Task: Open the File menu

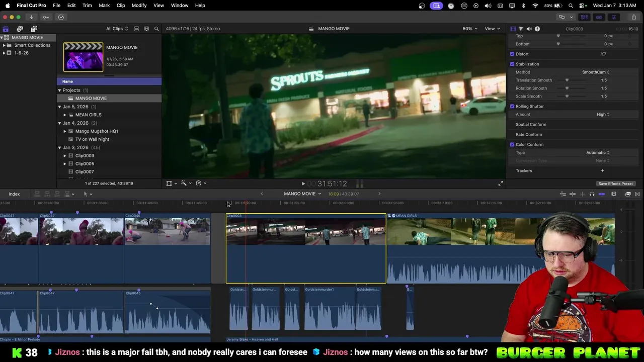Action: click(x=57, y=6)
